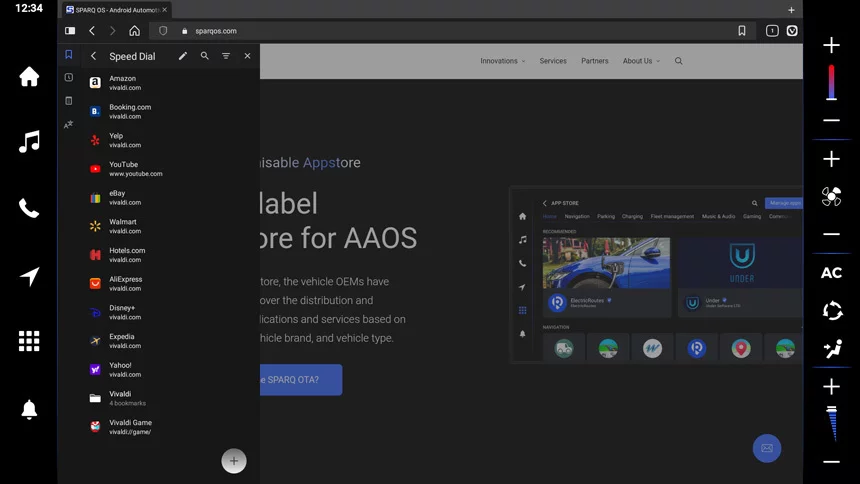Increase fan speed with plus above fan
This screenshot has height=484, width=860.
(x=831, y=159)
